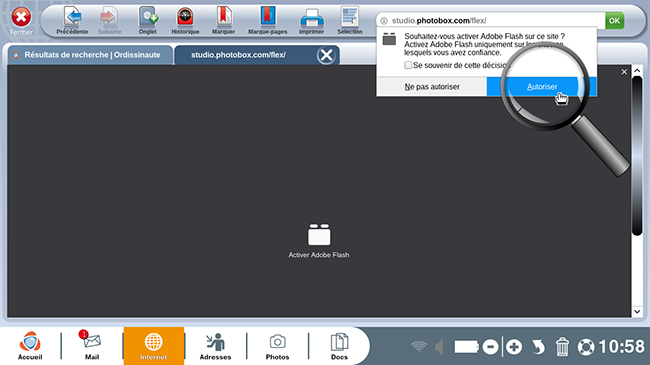Image resolution: width=650 pixels, height=365 pixels.
Task: Close the studio.photobox.com tab
Action: [326, 55]
